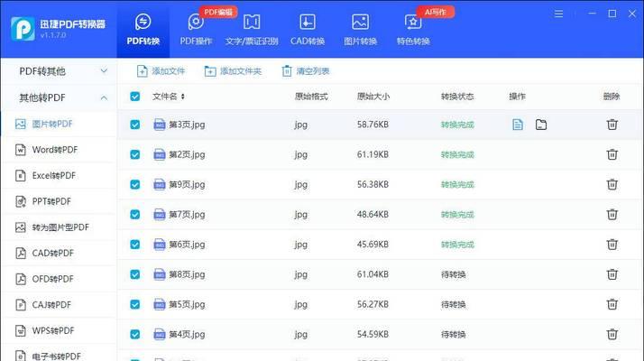
Task: Open the CAD转换 tab
Action: tap(308, 30)
